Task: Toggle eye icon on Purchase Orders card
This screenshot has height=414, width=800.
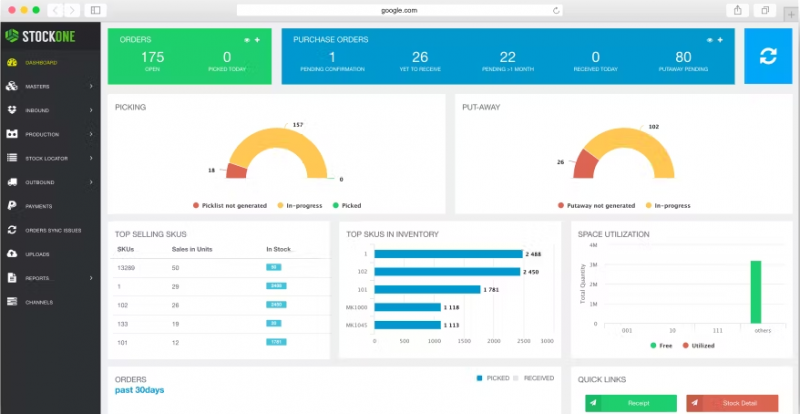Action: click(709, 40)
